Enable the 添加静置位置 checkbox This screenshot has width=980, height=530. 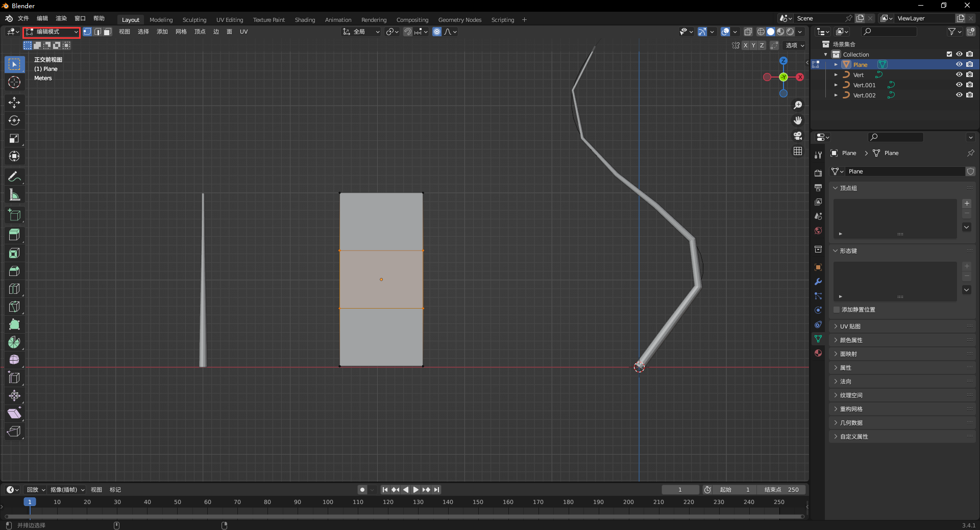click(x=837, y=310)
